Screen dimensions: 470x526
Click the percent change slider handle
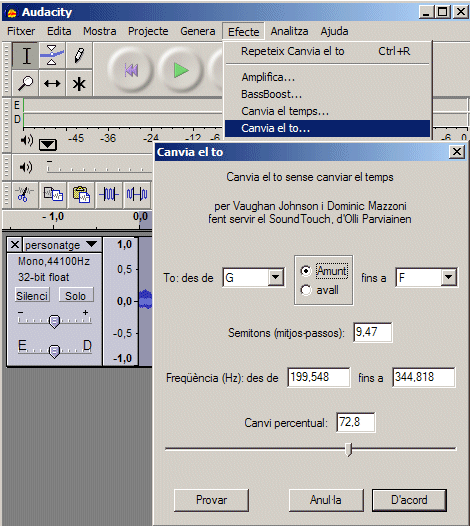[x=349, y=449]
